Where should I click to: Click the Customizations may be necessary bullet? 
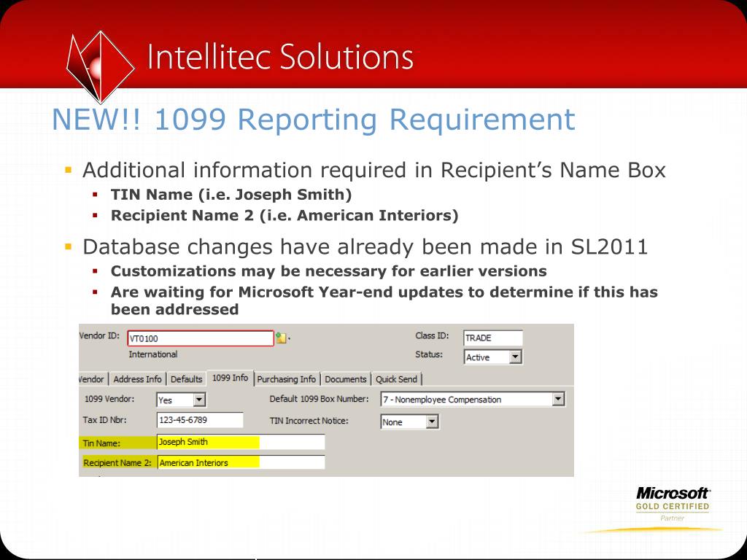coord(329,271)
